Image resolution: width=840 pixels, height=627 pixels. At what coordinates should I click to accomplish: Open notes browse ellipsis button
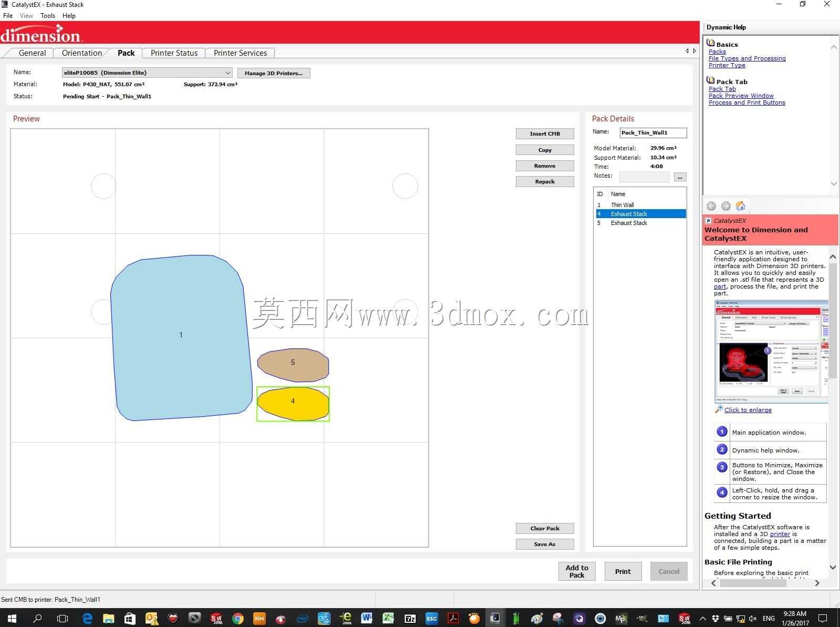pyautogui.click(x=680, y=177)
